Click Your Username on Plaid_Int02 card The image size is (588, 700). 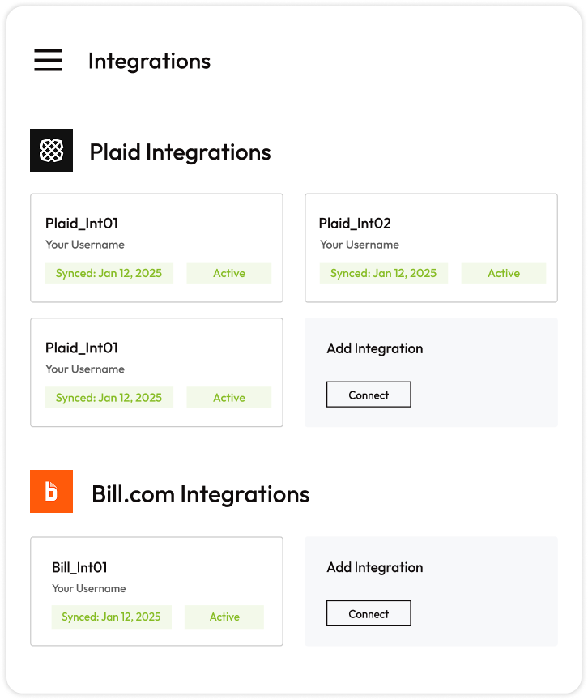pos(360,245)
